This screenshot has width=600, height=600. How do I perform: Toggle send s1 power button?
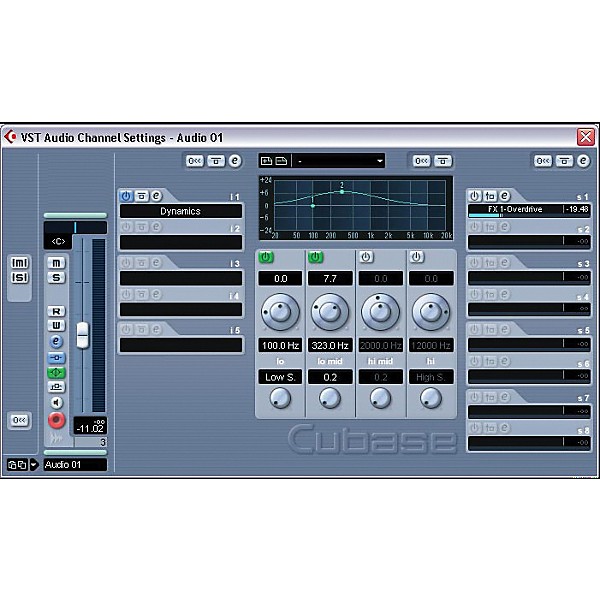tap(474, 196)
